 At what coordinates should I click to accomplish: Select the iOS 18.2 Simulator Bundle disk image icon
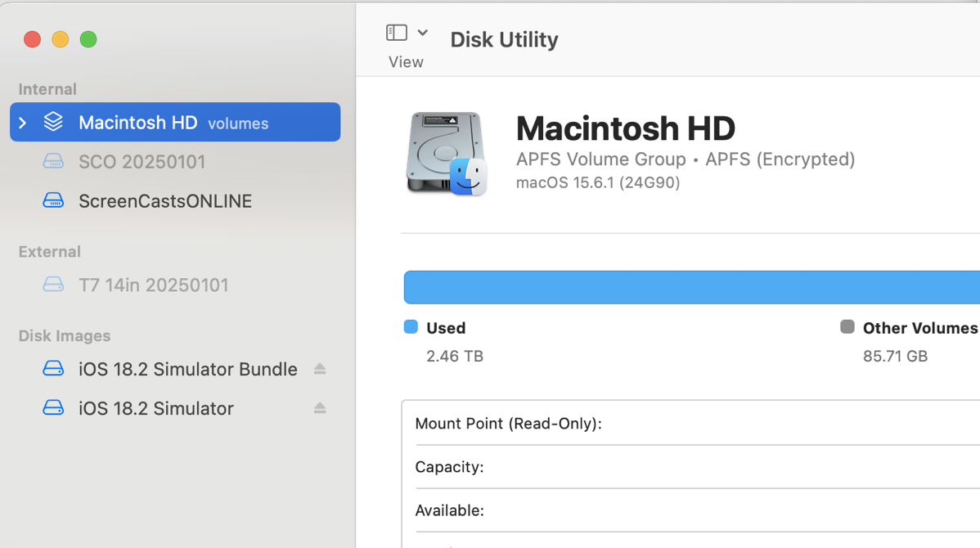pyautogui.click(x=53, y=369)
